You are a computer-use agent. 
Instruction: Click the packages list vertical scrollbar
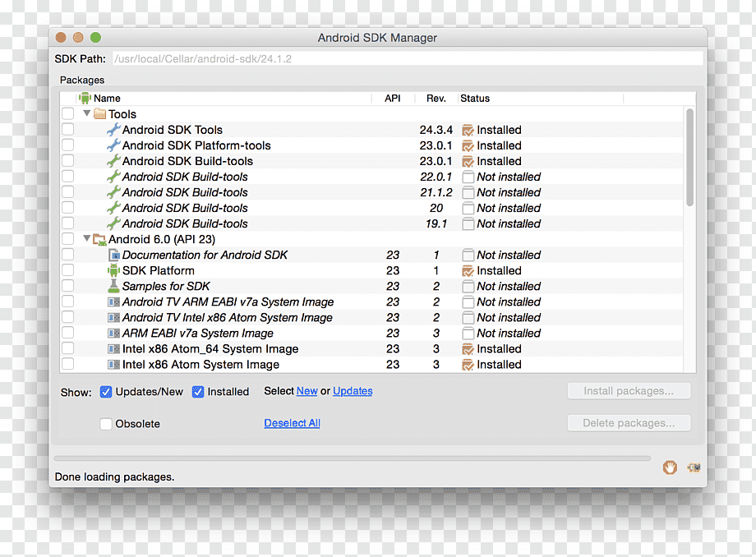(x=690, y=158)
